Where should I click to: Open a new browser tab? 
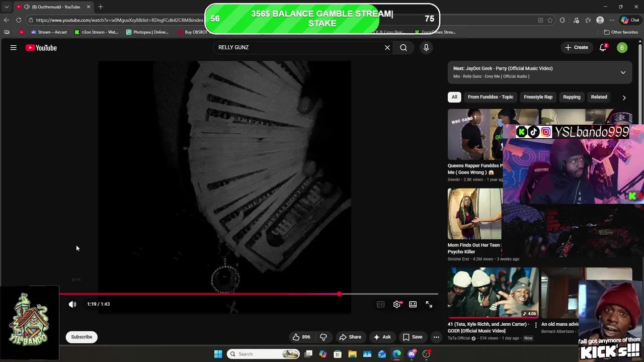pyautogui.click(x=101, y=7)
